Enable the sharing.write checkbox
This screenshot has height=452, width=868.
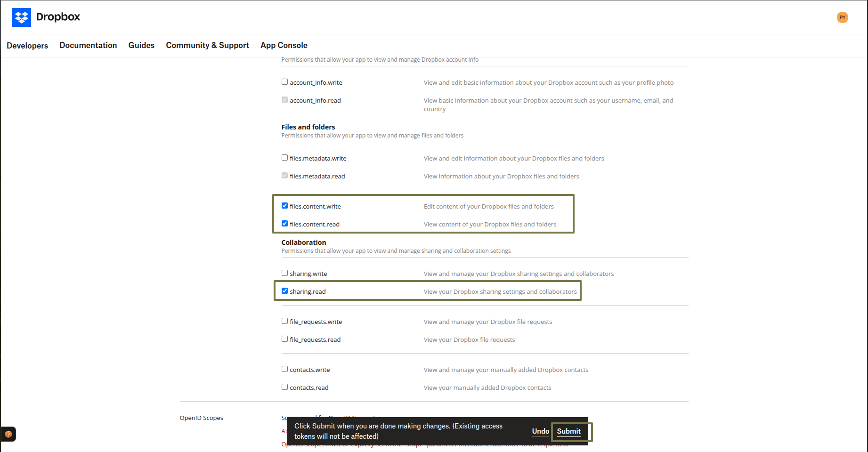284,273
